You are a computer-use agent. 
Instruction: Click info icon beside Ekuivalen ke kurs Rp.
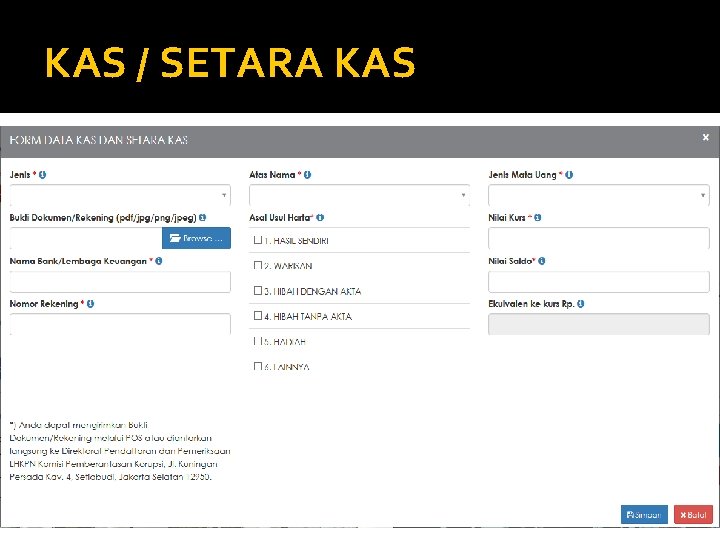pyautogui.click(x=580, y=304)
